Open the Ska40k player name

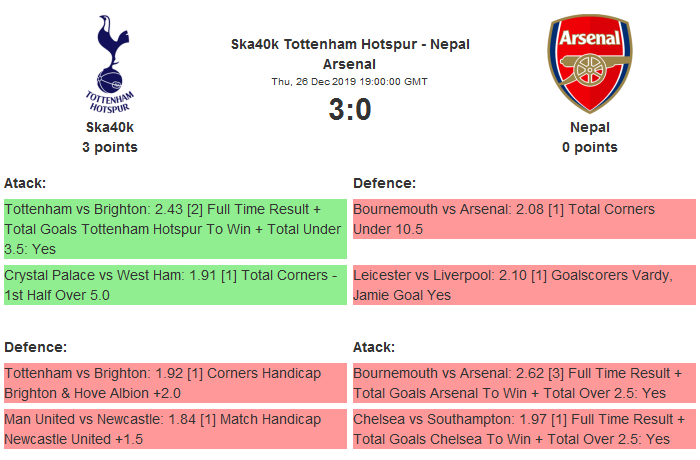pos(110,127)
